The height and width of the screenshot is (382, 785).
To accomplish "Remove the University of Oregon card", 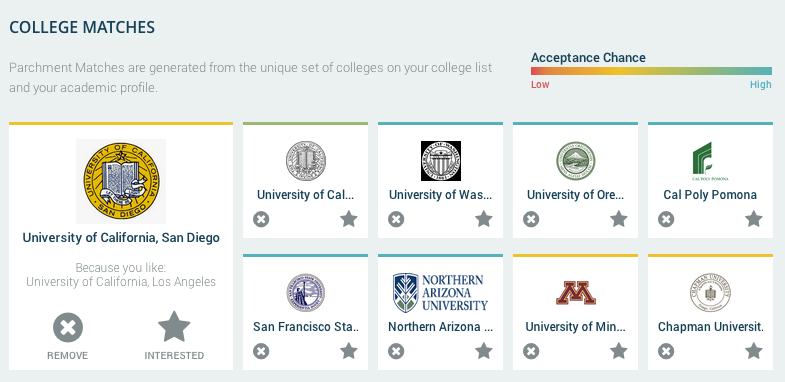I will click(x=531, y=219).
